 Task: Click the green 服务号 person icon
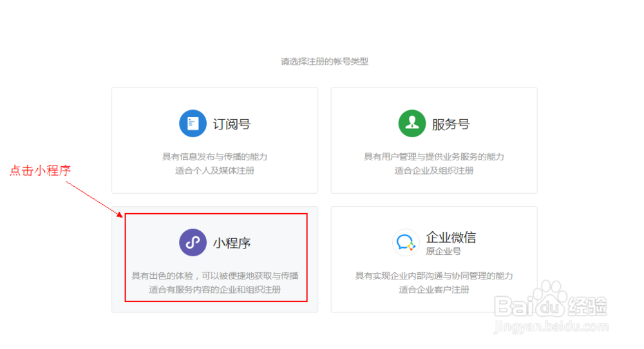pos(412,123)
